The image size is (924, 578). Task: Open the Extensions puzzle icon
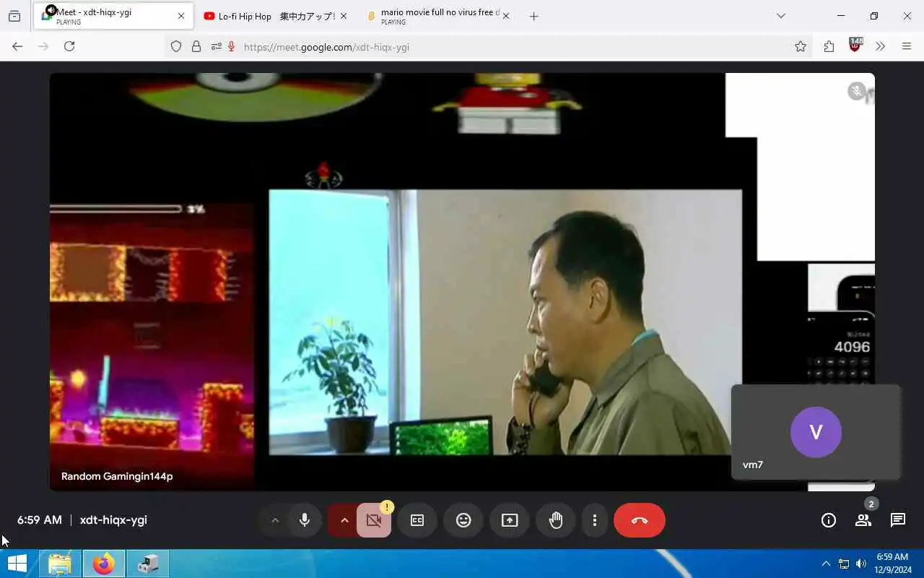tap(829, 46)
